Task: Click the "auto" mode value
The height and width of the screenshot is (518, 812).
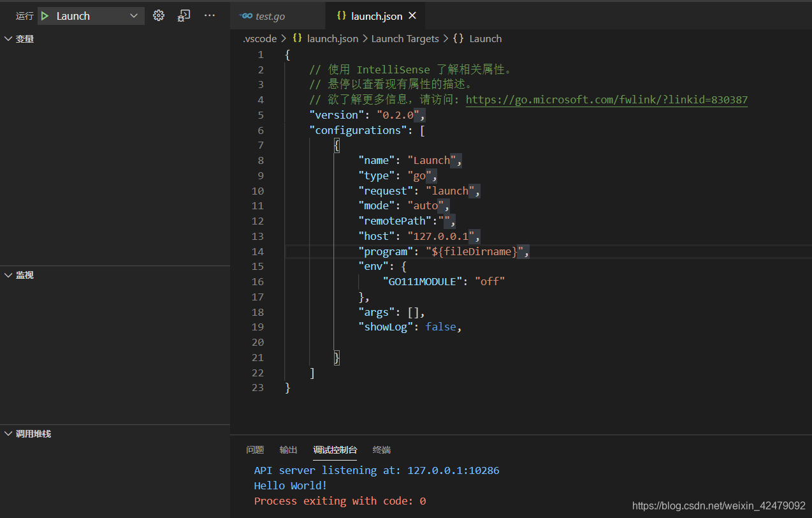Action: 426,205
